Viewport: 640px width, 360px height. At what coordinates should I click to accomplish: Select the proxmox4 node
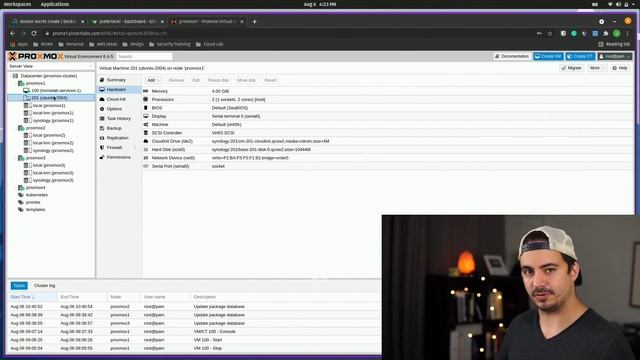[36, 188]
